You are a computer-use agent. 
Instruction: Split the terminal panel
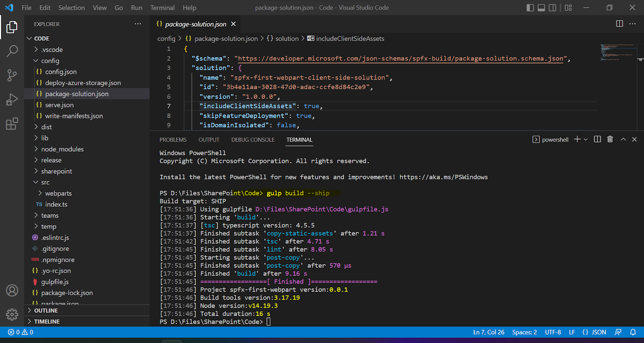tap(597, 139)
